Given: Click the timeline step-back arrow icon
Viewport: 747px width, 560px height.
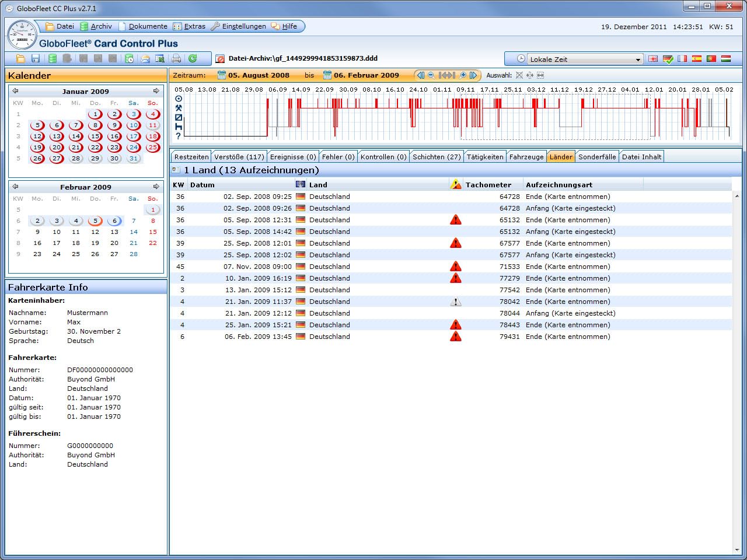Looking at the screenshot, I should click(x=420, y=75).
